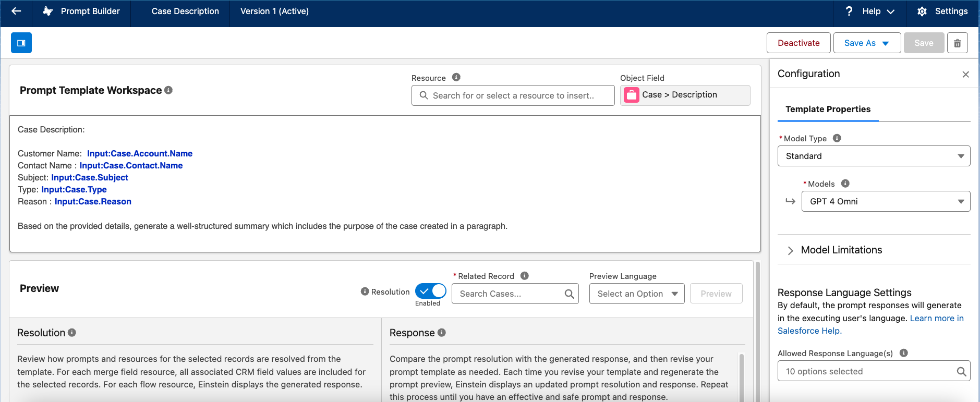Close the Configuration panel
The image size is (980, 402).
point(966,75)
